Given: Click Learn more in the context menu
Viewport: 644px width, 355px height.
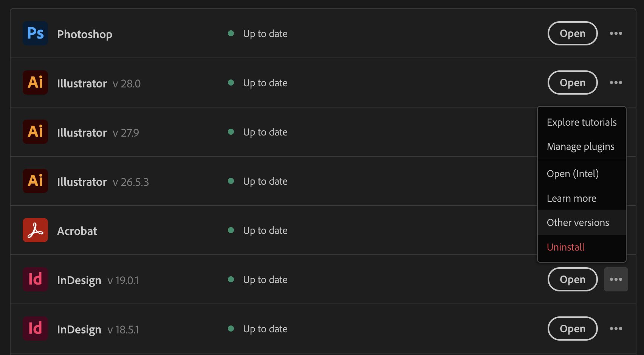Looking at the screenshot, I should coord(571,198).
